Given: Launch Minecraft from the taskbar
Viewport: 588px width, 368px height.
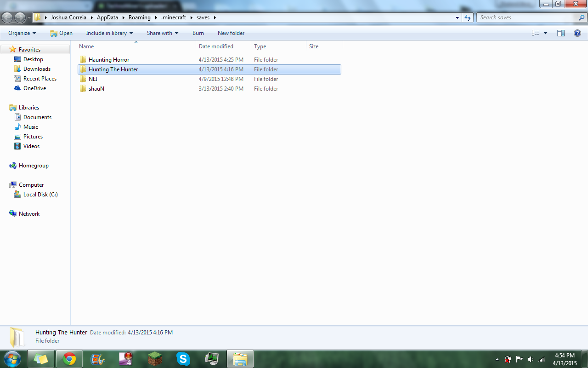Looking at the screenshot, I should click(x=155, y=359).
